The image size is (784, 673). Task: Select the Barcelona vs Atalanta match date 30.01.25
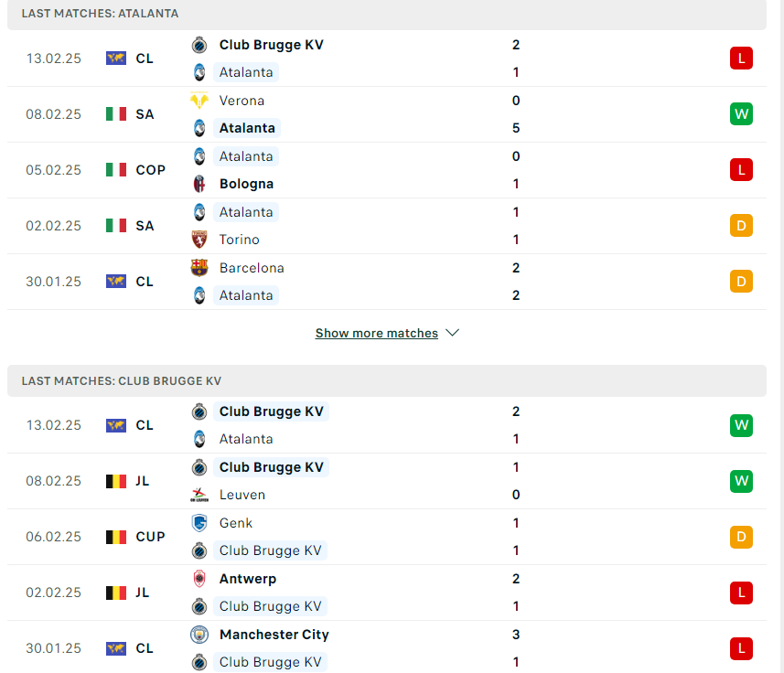pos(53,282)
